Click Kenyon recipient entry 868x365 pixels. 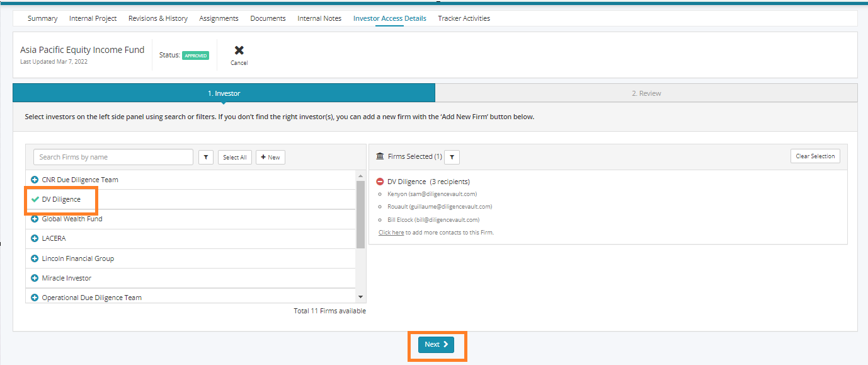432,194
